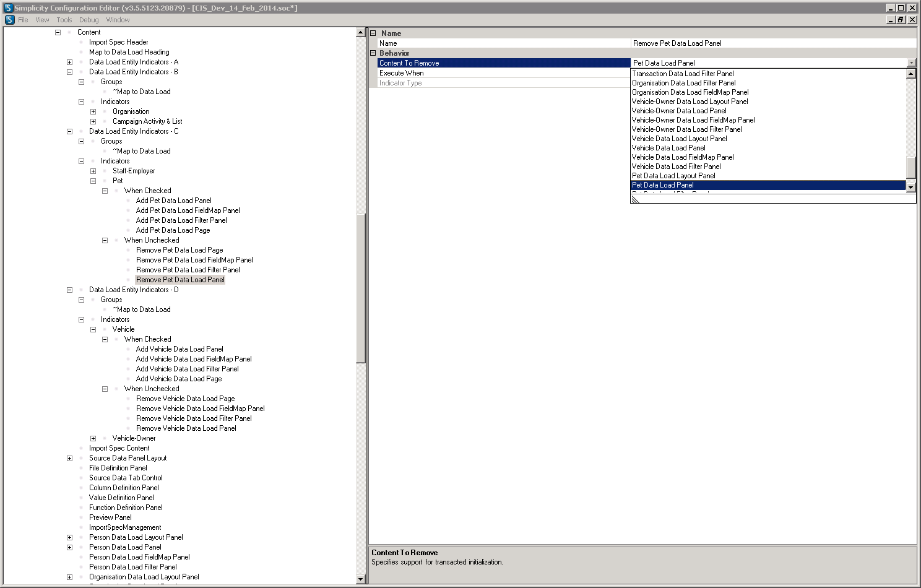Click the Name property value field
921x588 pixels.
(x=774, y=43)
